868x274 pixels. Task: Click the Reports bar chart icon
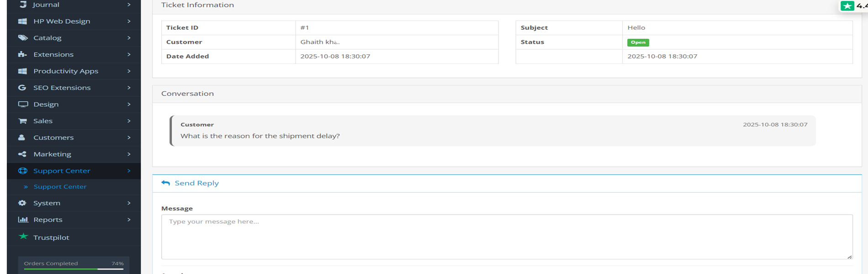23,220
